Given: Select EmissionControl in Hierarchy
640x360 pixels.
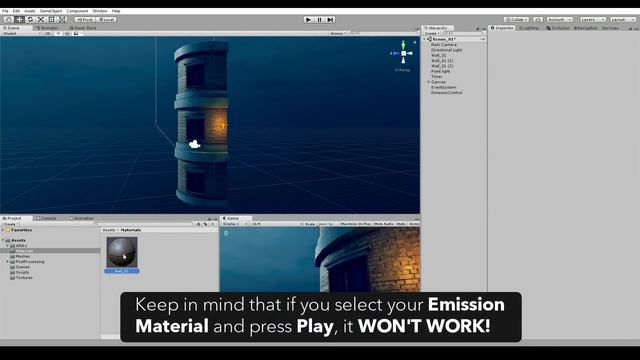Looking at the screenshot, I should coord(447,93).
